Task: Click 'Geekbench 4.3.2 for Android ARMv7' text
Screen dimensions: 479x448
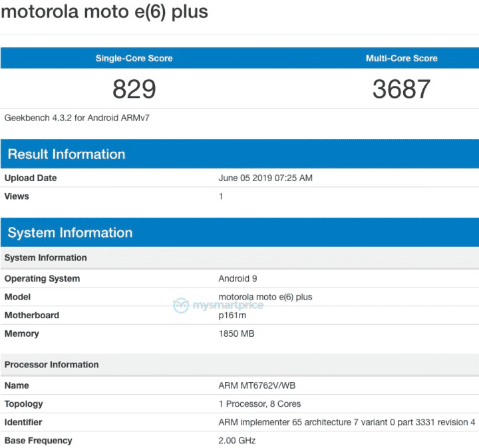Action: pos(77,118)
